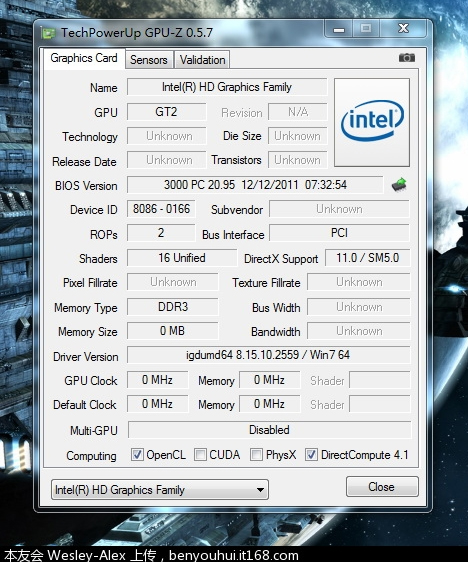Toggle the OpenCL checkbox

point(137,454)
